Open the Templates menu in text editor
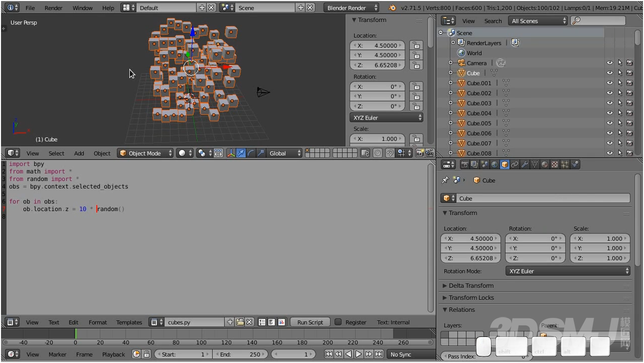 click(129, 322)
